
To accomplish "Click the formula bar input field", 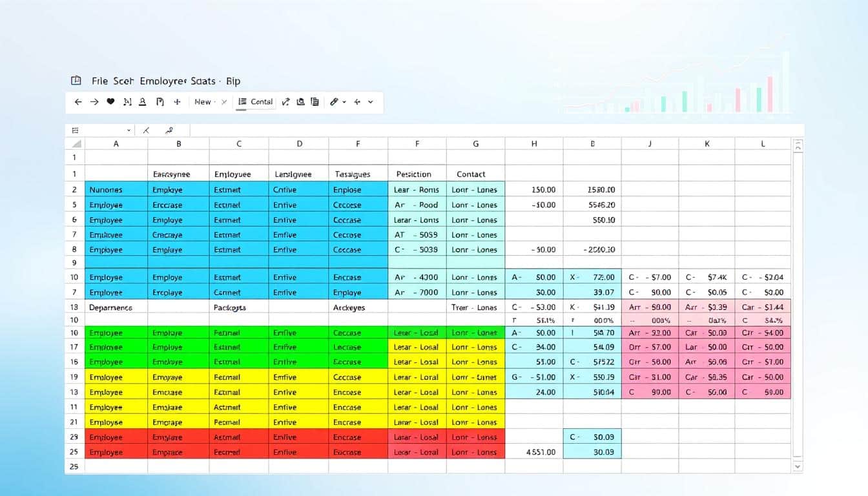I will click(x=496, y=130).
